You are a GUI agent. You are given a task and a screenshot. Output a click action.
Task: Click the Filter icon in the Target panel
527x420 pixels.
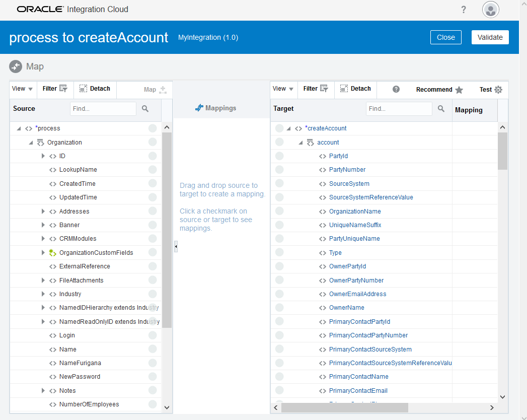point(325,88)
